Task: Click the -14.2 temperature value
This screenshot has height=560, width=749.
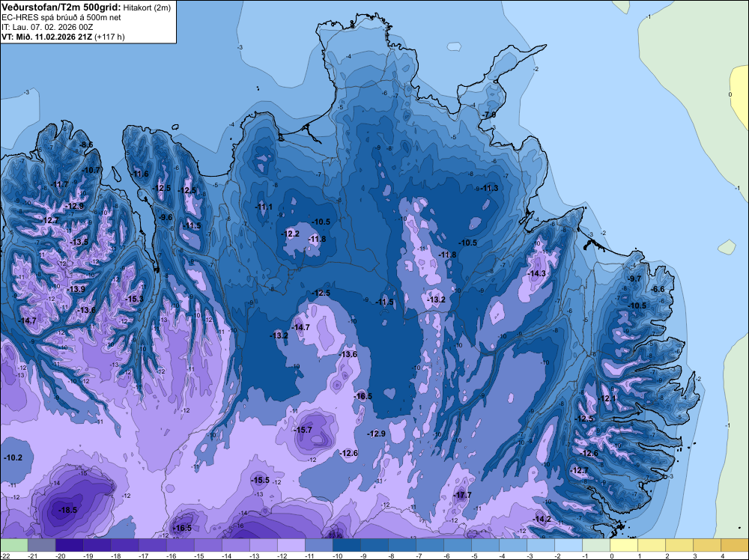Action: click(542, 519)
